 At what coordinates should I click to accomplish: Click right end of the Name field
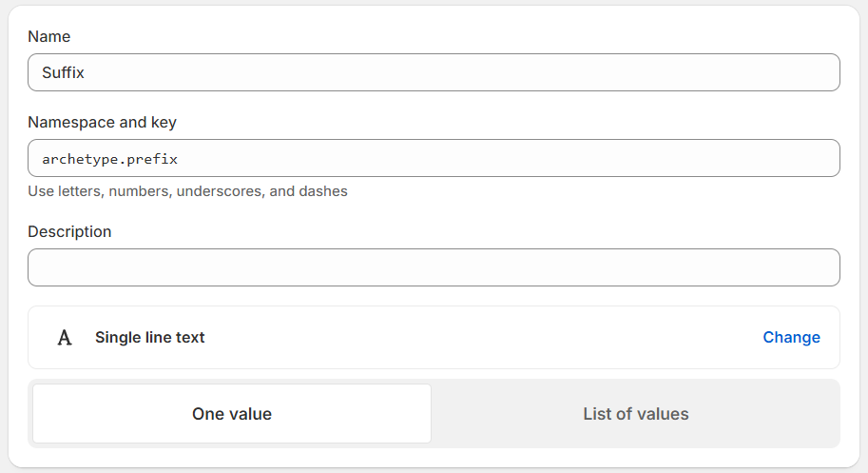pos(818,72)
